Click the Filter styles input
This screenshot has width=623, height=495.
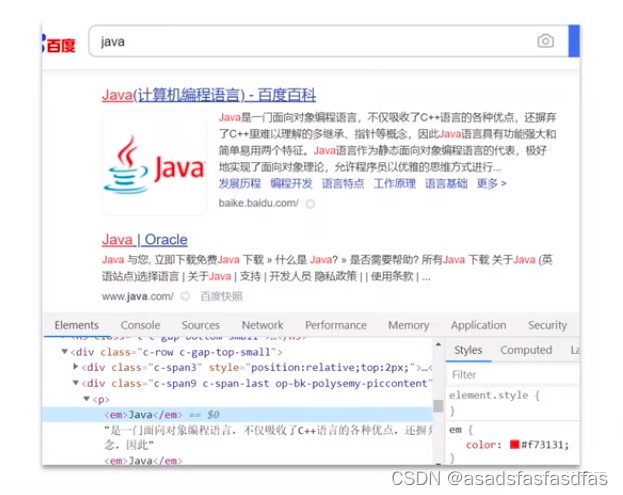[513, 375]
